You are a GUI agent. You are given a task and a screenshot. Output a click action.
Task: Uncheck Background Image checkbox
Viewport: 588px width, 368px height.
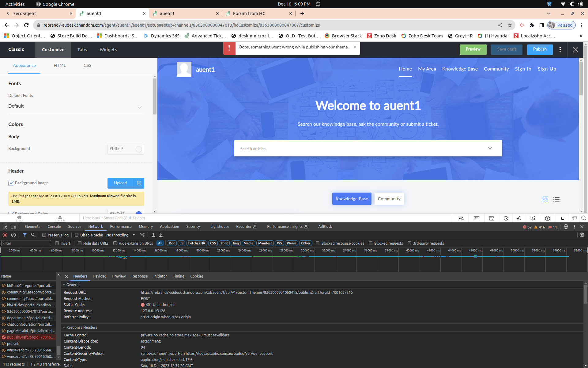(11, 183)
